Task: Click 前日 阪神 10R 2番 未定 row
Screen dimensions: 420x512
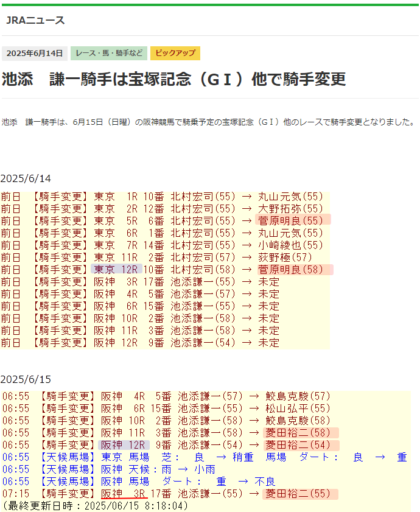Action: (x=140, y=318)
